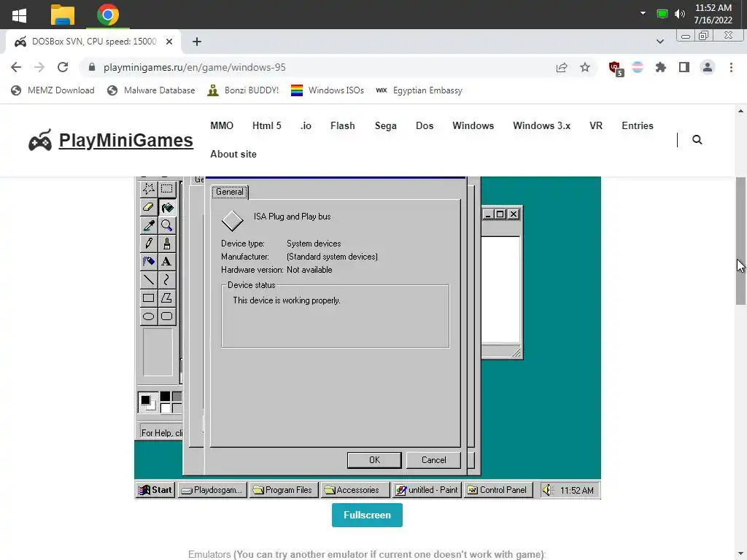The width and height of the screenshot is (747, 560).
Task: Open the About site page
Action: [x=233, y=155]
